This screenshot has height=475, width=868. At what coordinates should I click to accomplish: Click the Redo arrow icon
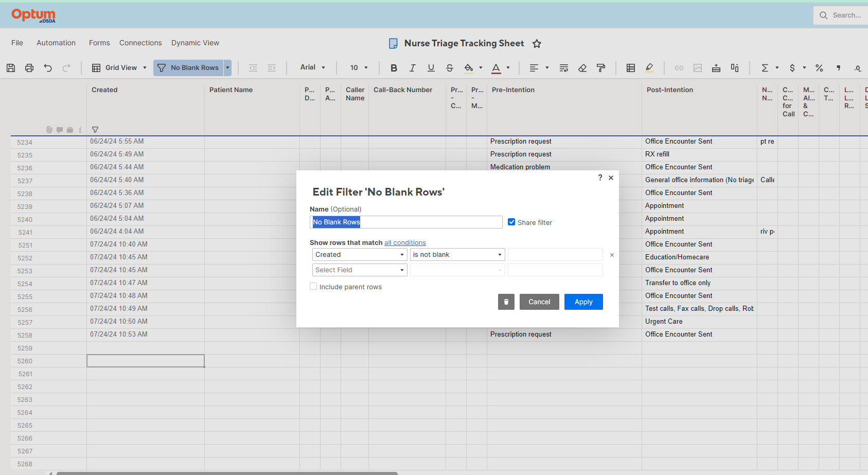click(x=66, y=68)
